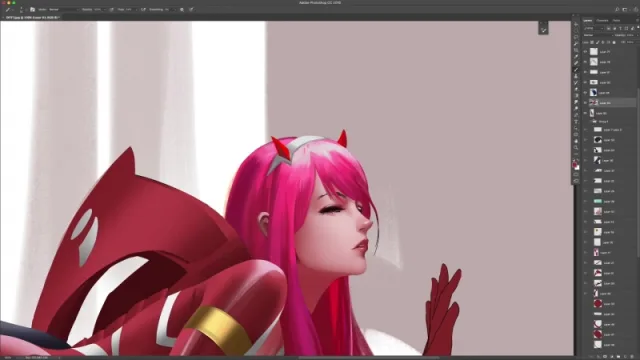Select the Eyedropper tool
This screenshot has width=640, height=360.
(x=576, y=57)
